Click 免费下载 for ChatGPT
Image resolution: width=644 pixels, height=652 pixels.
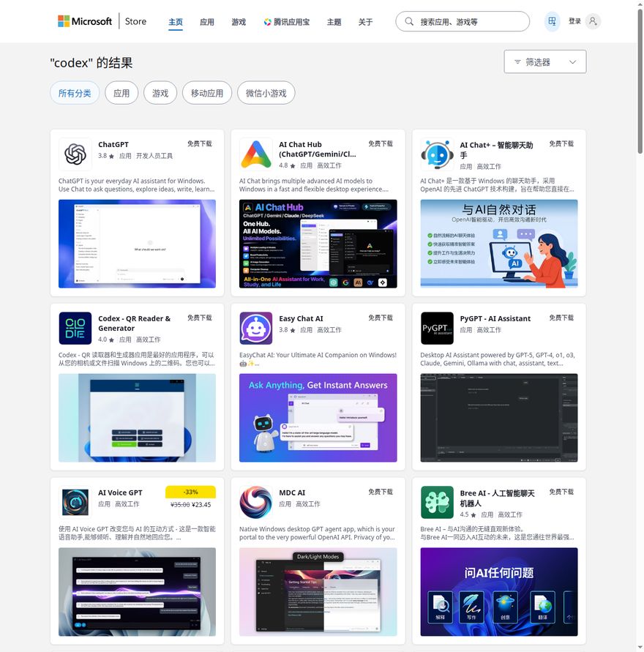point(200,143)
